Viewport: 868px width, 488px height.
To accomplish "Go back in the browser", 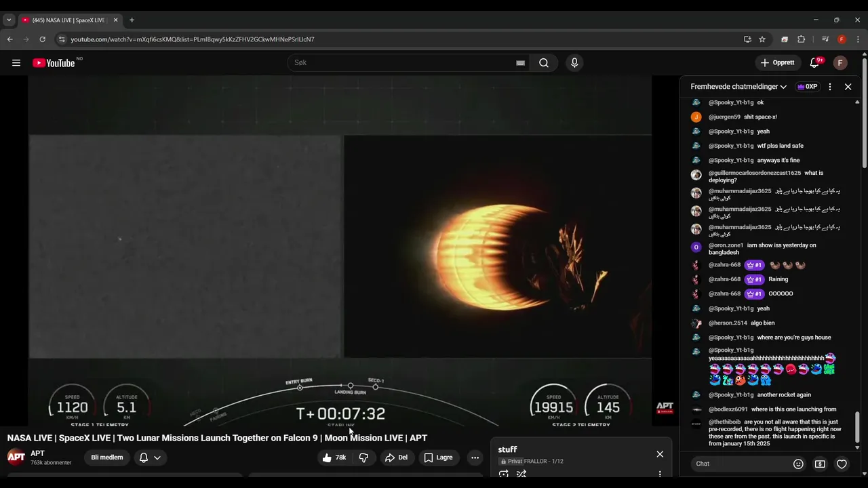I will [x=10, y=39].
